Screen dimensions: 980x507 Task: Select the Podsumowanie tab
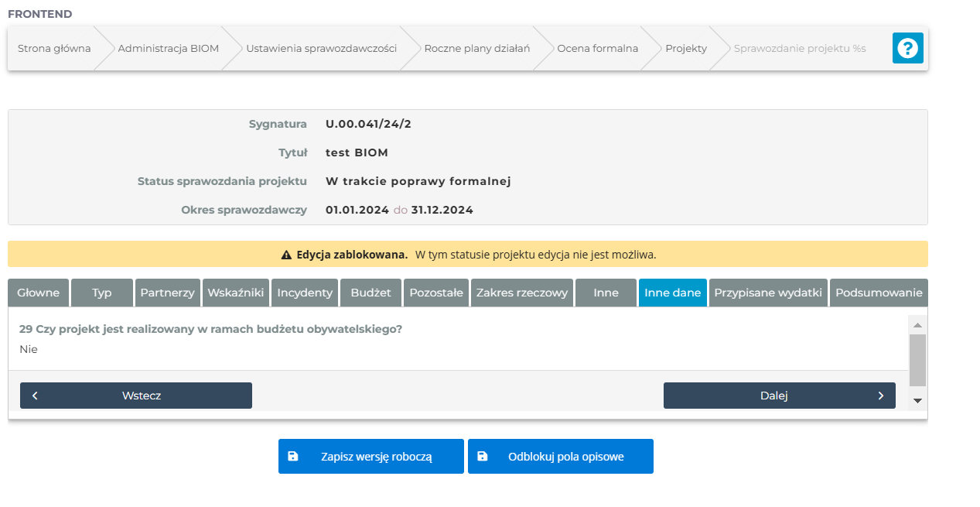click(879, 293)
